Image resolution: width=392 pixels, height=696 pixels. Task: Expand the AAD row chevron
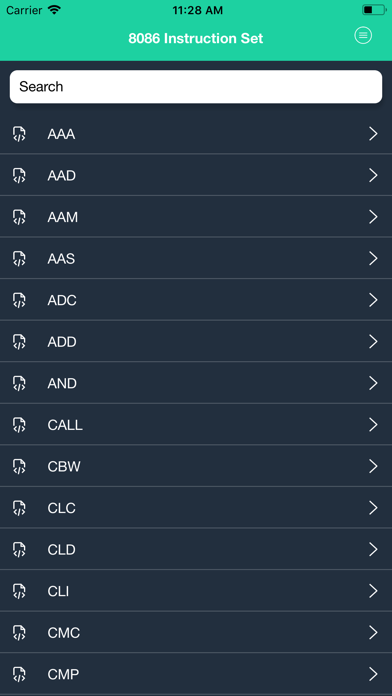coord(373,176)
